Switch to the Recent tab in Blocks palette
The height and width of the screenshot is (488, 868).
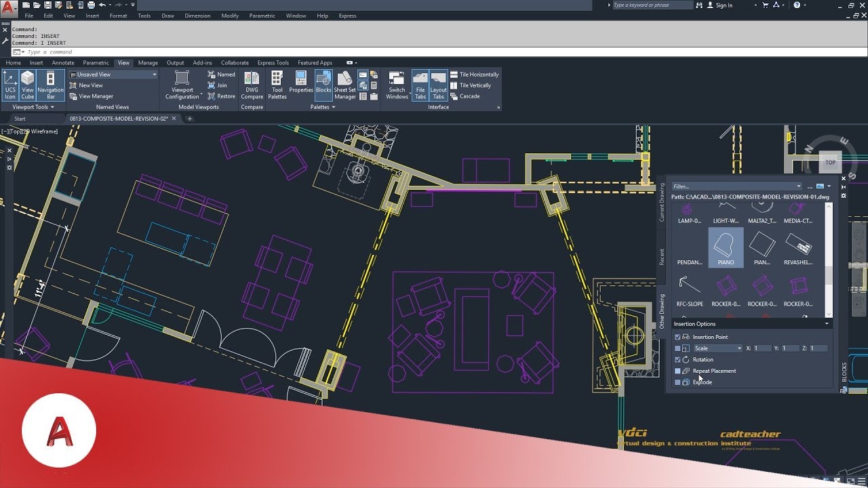click(663, 257)
